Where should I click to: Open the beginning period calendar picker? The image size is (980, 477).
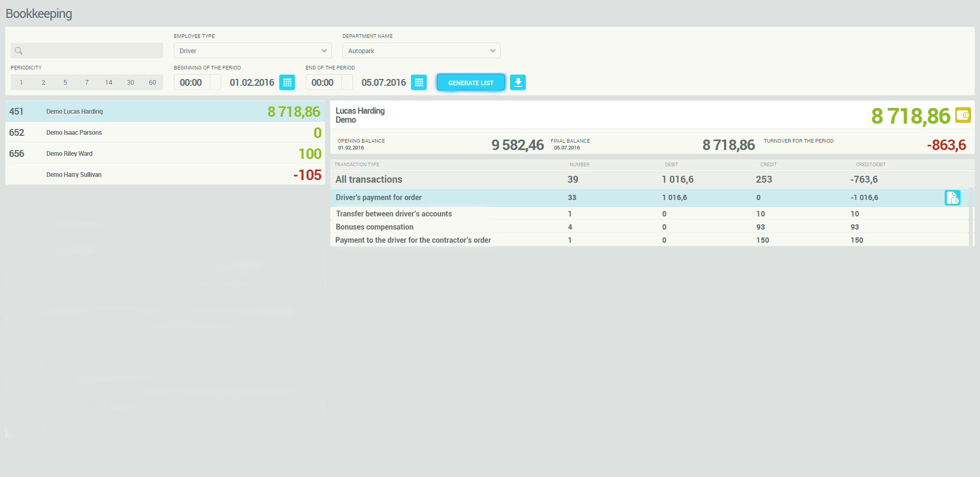pos(287,83)
